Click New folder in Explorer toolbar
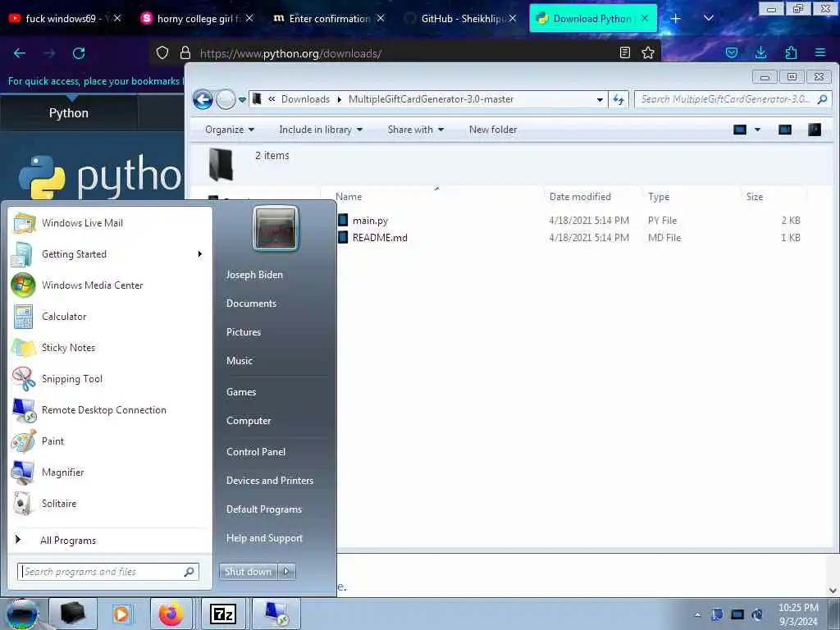Viewport: 840px width, 630px height. 493,130
